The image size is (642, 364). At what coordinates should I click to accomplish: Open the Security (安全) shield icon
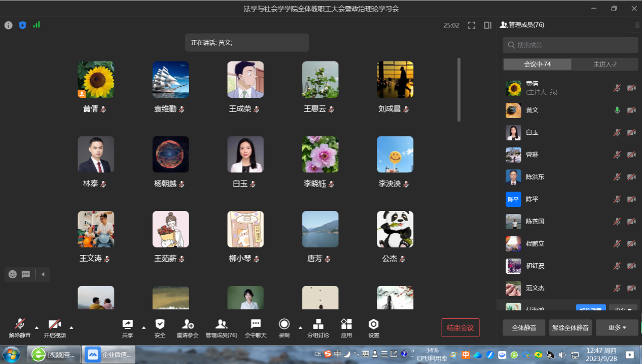pos(160,324)
